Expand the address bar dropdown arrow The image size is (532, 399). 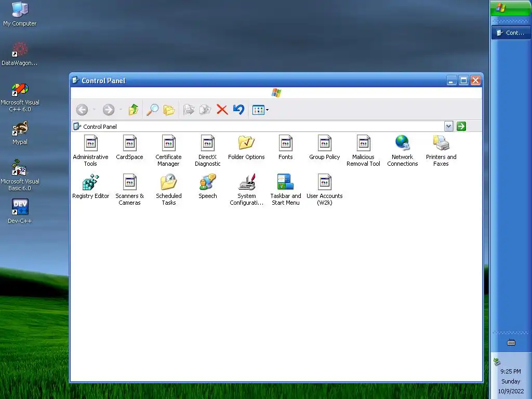click(448, 127)
